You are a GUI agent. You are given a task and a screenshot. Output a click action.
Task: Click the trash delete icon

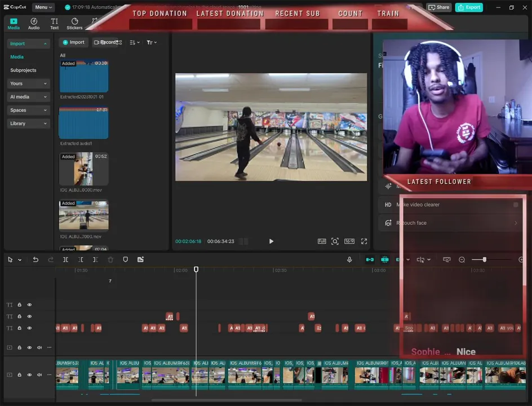point(110,260)
